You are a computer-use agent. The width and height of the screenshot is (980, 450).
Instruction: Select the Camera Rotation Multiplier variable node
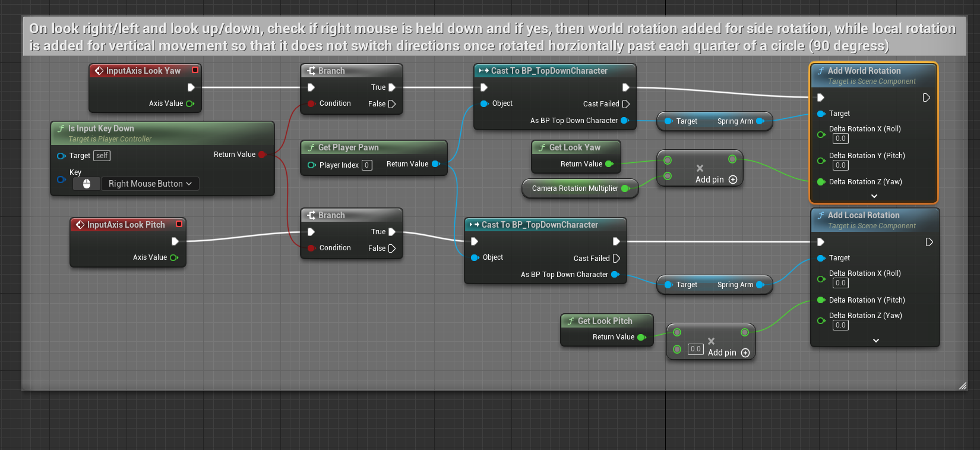click(x=575, y=188)
